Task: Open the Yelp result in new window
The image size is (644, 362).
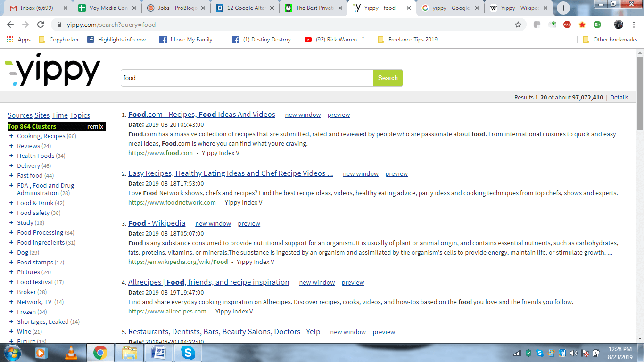Action: click(348, 332)
